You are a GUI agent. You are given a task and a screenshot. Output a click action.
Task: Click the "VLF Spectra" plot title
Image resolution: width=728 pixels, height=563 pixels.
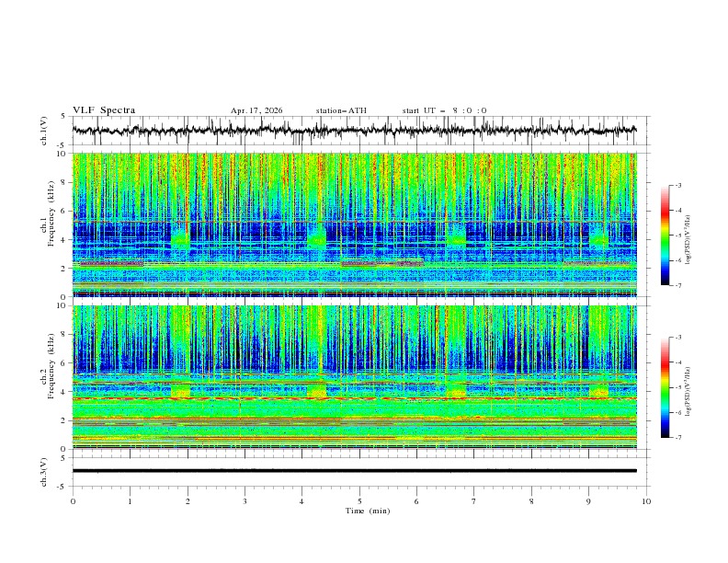click(x=104, y=110)
